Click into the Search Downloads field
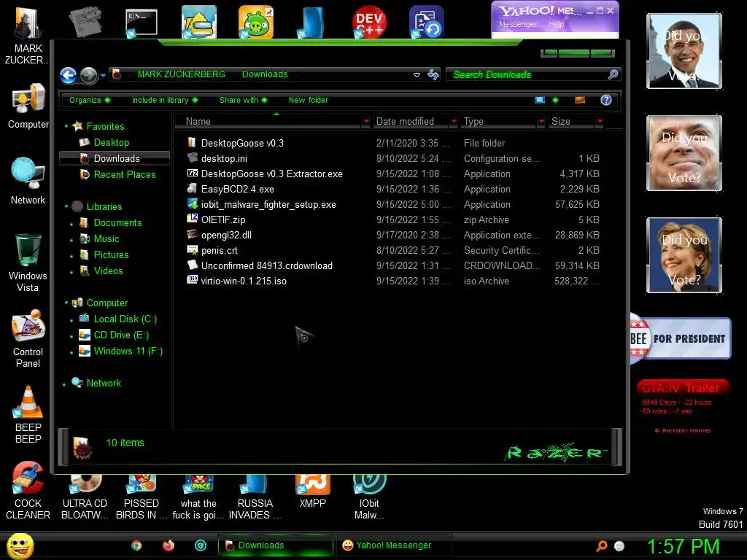 527,75
